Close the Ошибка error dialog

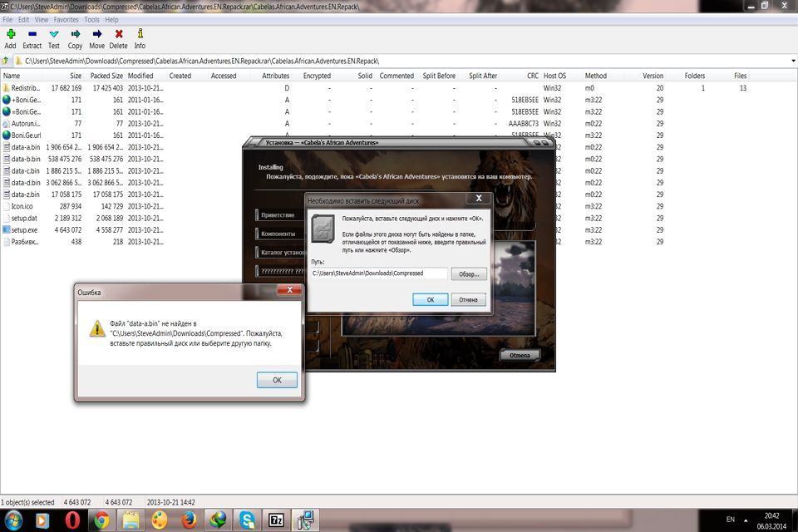[289, 290]
